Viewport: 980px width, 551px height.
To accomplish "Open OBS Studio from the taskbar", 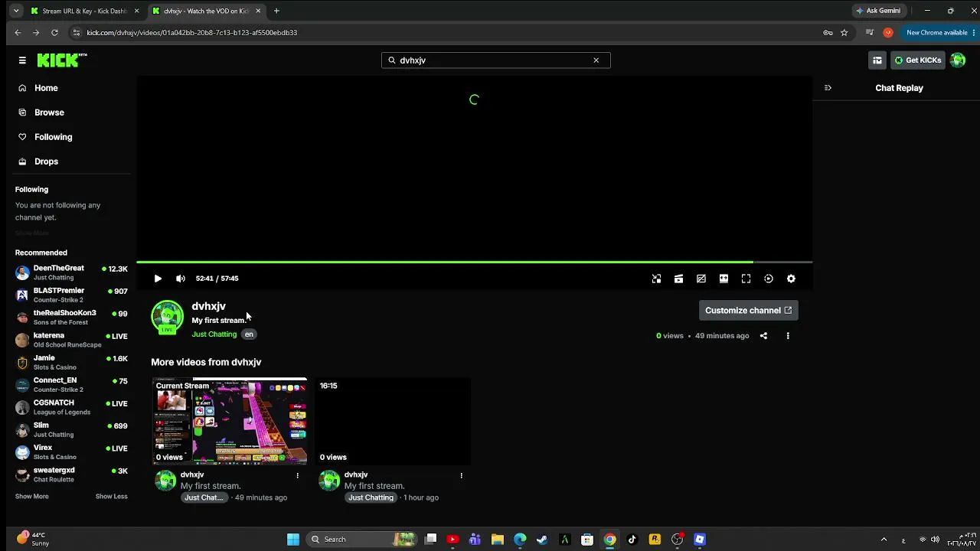I will click(677, 540).
